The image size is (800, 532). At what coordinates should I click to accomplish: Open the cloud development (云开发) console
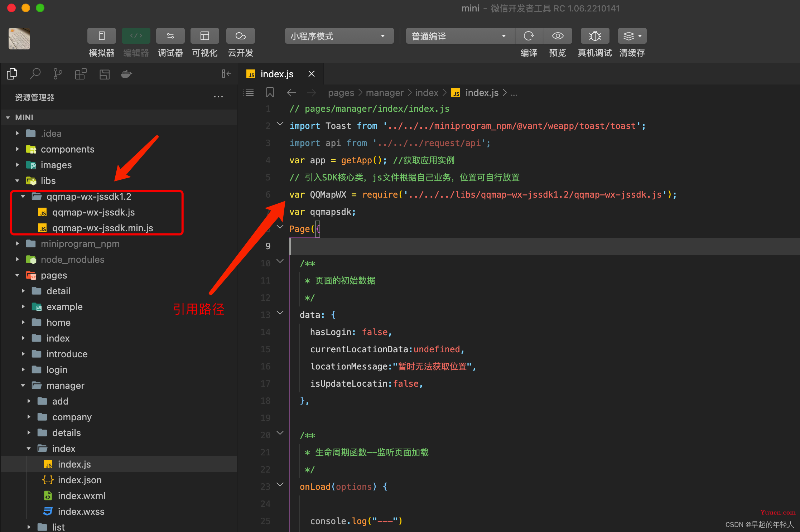click(x=240, y=36)
